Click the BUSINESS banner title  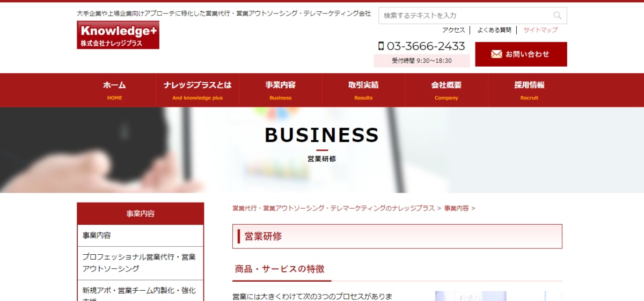click(x=322, y=135)
